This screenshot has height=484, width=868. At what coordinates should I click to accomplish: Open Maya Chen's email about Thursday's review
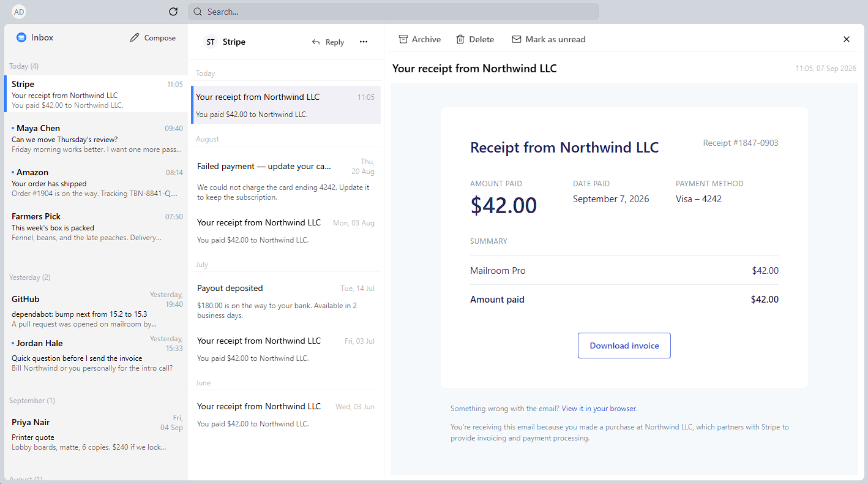97,138
